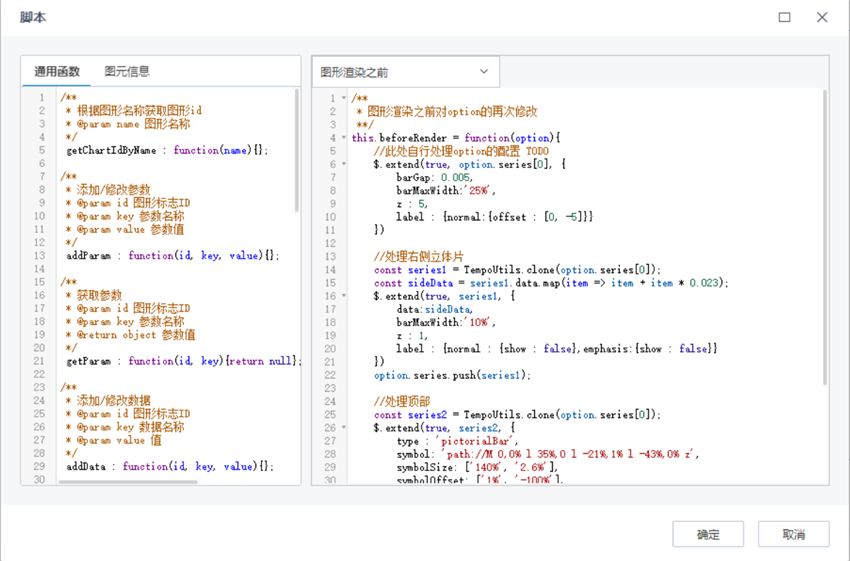Viewport: 850px width, 561px height.
Task: Open the 图形渲染之前 event dropdown
Action: 405,72
